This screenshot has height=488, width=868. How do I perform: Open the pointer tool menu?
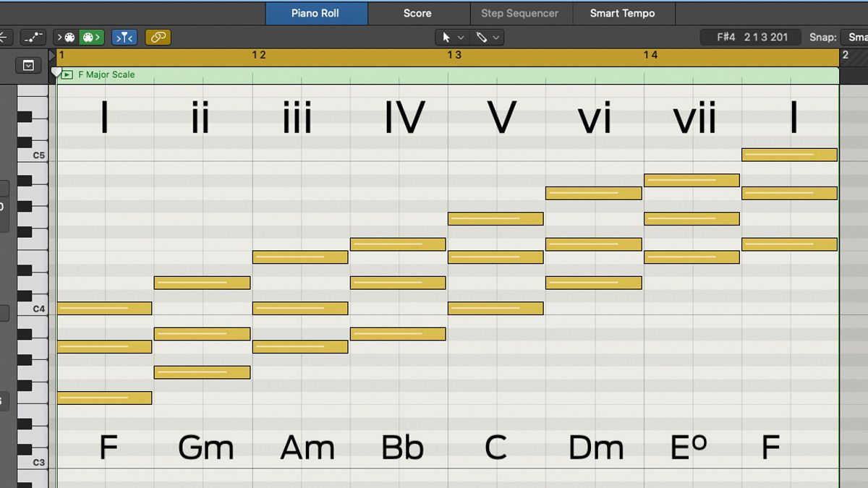click(x=452, y=37)
